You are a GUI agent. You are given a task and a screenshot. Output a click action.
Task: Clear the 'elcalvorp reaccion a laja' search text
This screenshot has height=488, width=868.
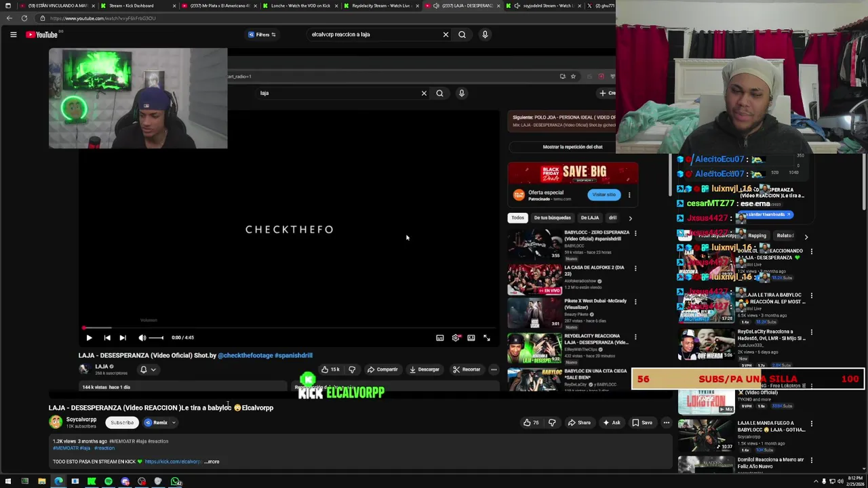click(x=446, y=35)
